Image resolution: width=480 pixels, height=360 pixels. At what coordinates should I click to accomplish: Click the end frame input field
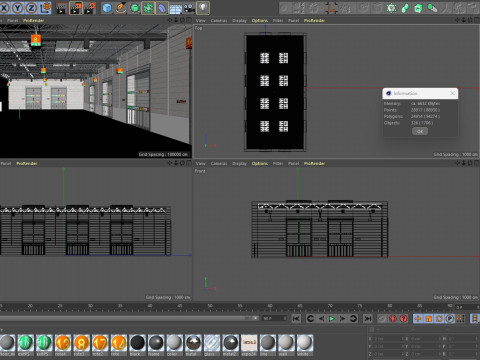(274, 319)
